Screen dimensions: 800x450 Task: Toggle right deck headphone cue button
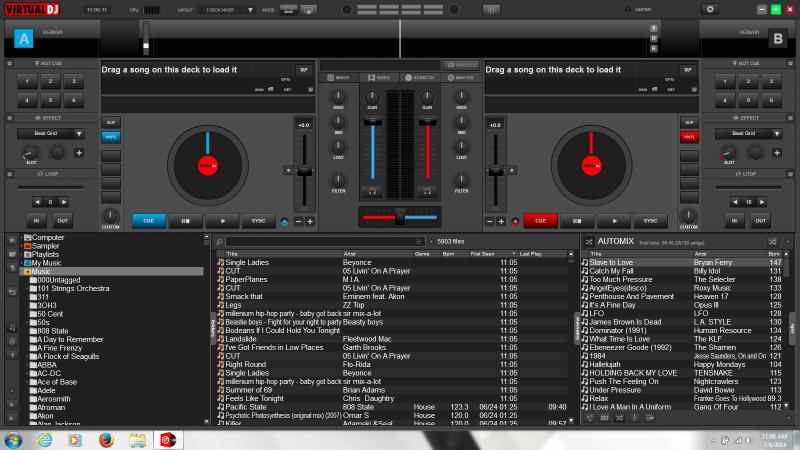(x=427, y=192)
